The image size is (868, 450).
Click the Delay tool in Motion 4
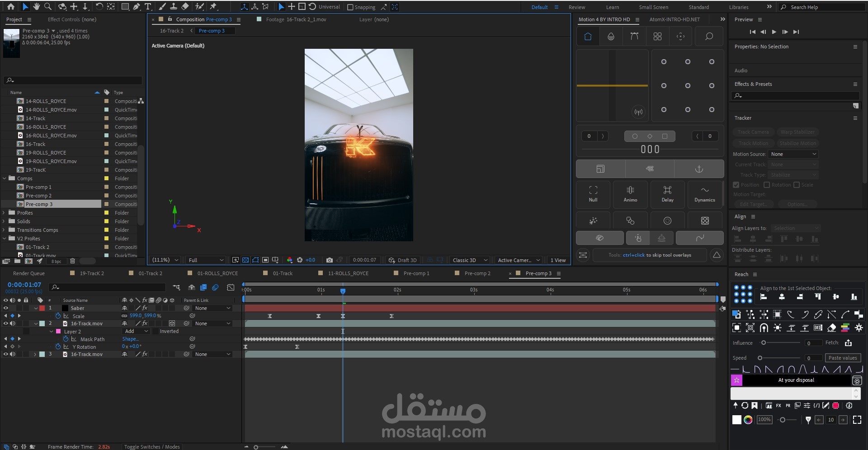[668, 194]
